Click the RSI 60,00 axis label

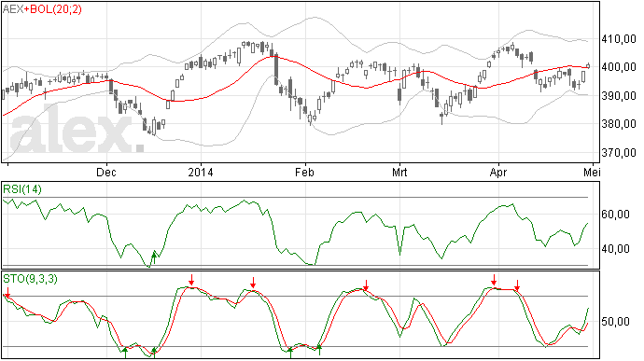tap(615, 215)
